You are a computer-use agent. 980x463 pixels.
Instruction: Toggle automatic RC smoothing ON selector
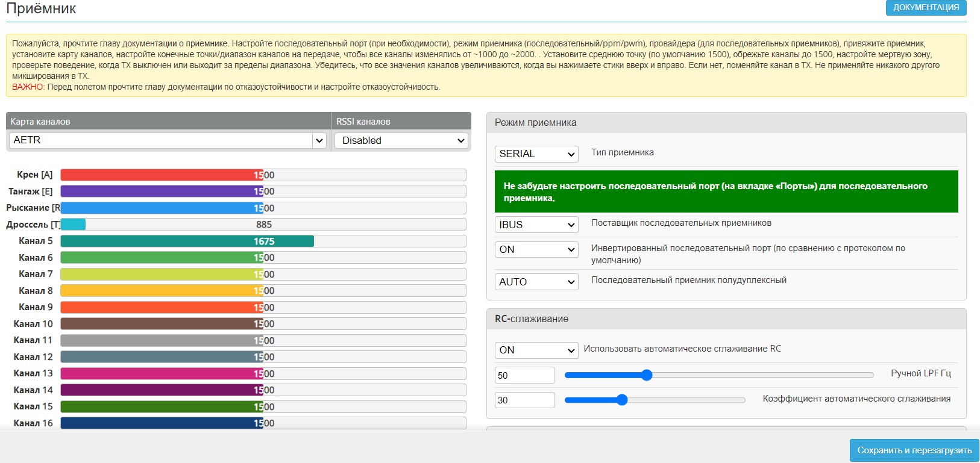pos(536,350)
